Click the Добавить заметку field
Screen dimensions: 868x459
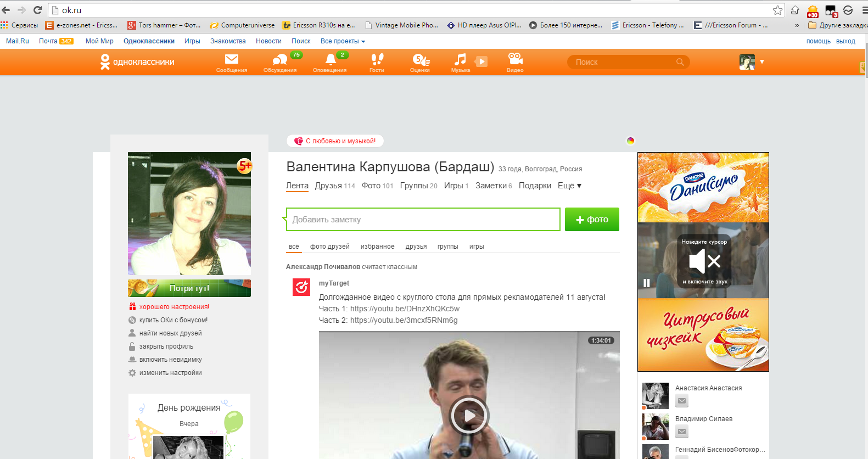pos(423,219)
